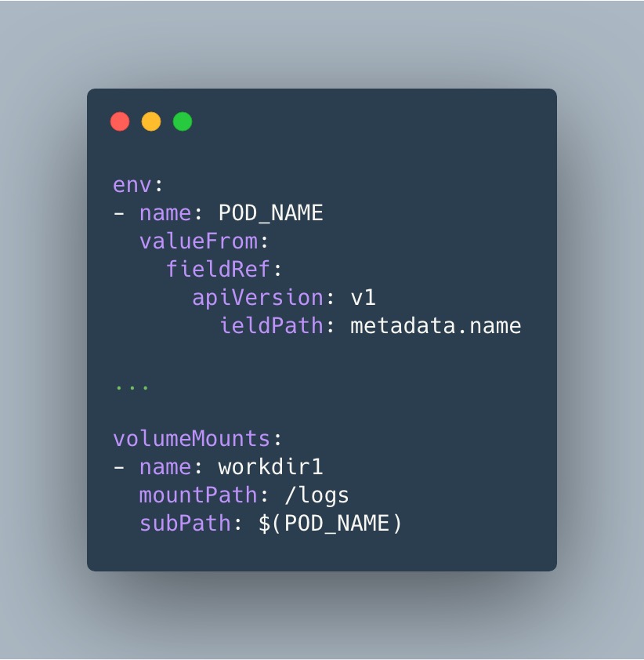This screenshot has width=644, height=660.
Task: Click the name key above valueFrom
Action: tap(165, 213)
